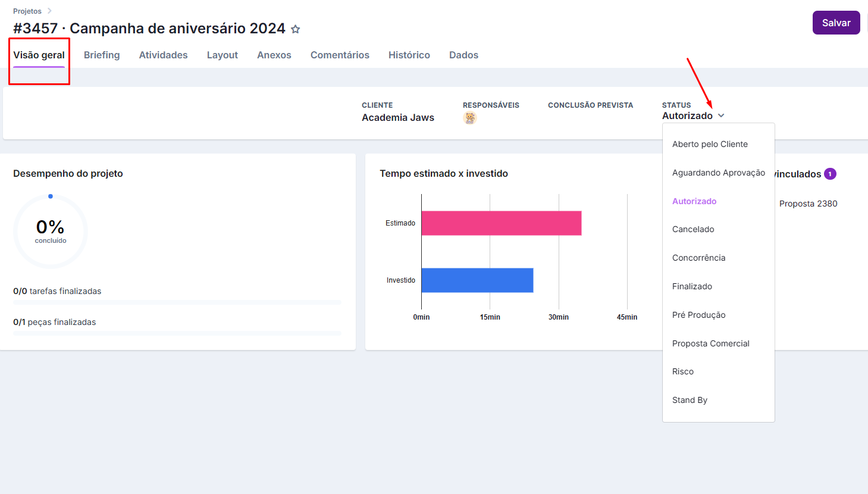The image size is (868, 494).
Task: Open the Projetos breadcrumb link
Action: pos(27,11)
